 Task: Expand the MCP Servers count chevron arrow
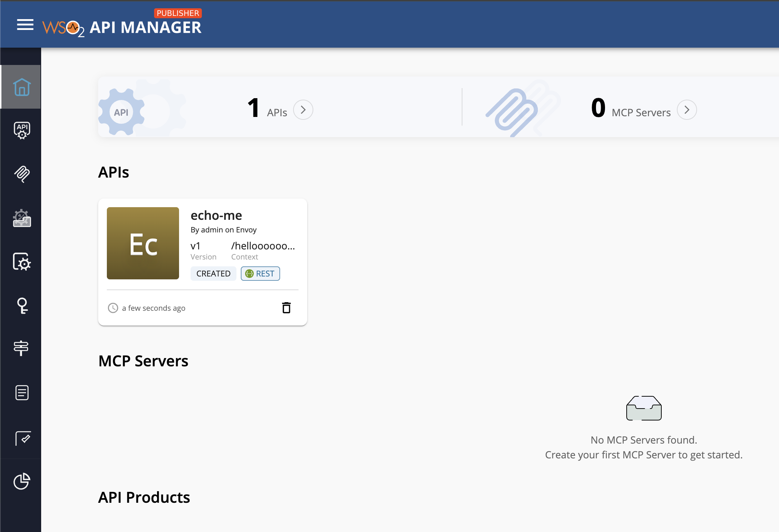[687, 110]
